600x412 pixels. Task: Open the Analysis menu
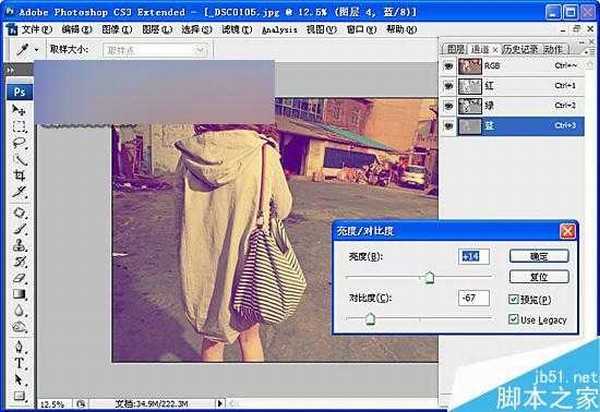279,30
